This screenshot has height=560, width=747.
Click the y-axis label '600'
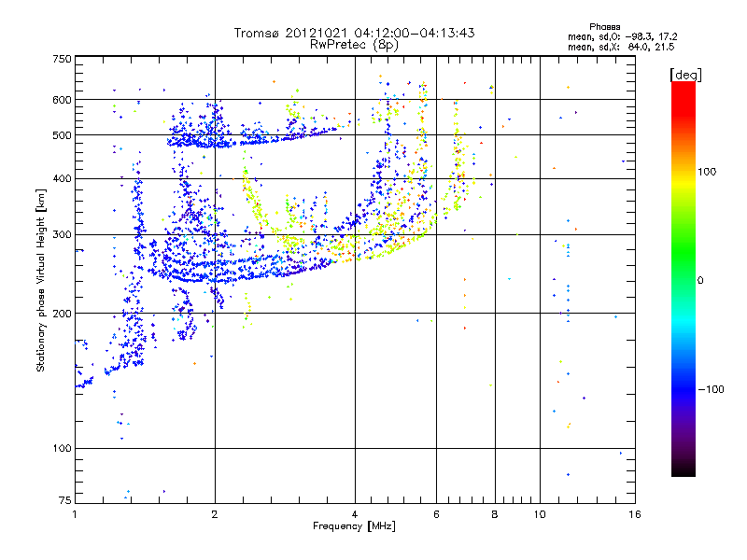click(x=62, y=100)
